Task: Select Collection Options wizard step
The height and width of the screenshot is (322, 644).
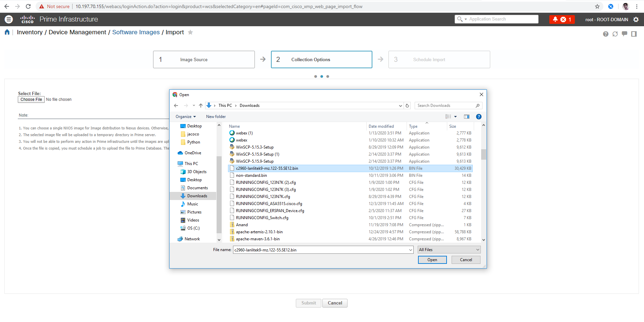Action: tap(322, 59)
